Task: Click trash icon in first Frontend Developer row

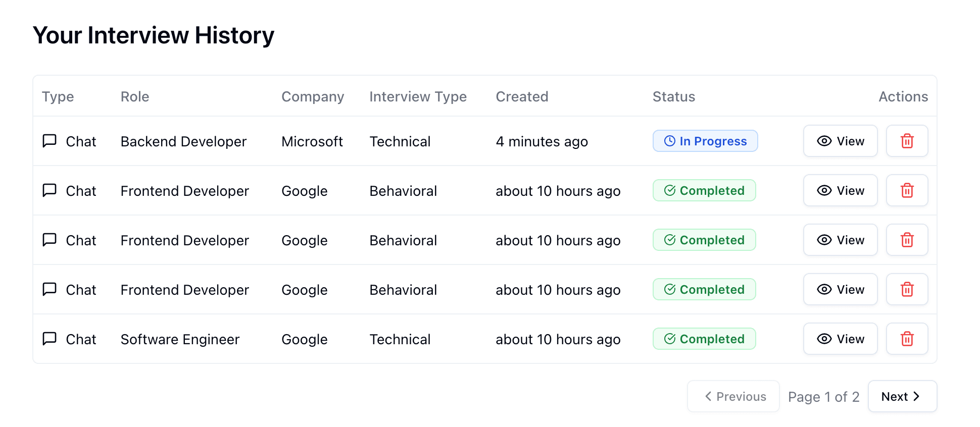Action: click(x=907, y=190)
